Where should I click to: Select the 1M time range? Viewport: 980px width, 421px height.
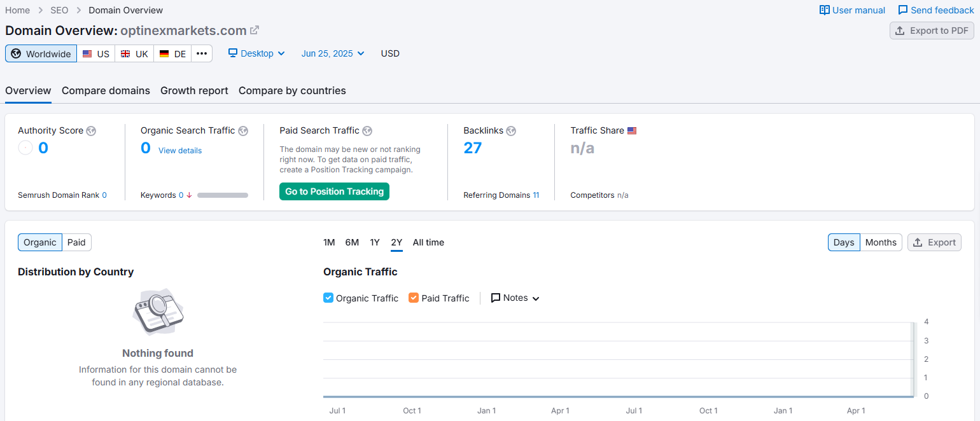[329, 242]
